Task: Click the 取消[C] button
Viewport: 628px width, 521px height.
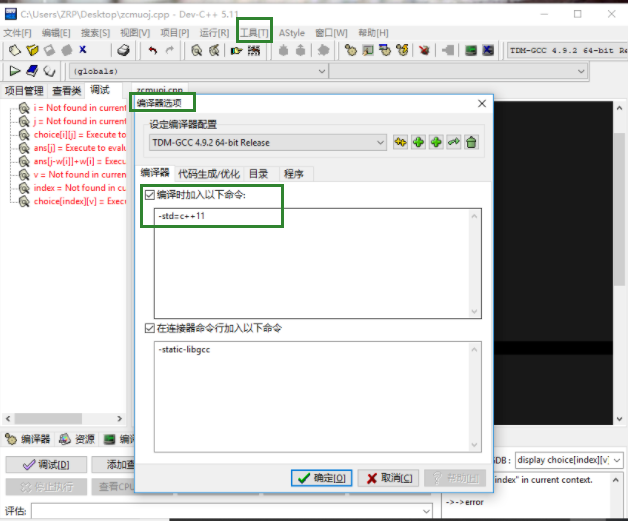Action: pos(388,478)
